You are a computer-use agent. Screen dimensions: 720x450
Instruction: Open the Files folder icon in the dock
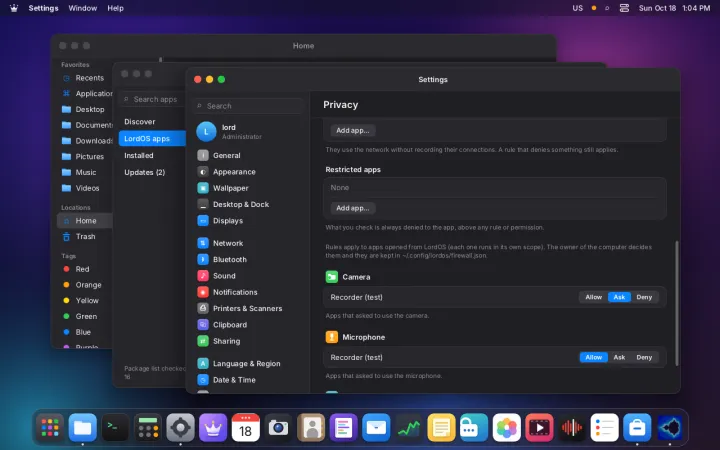(83, 428)
